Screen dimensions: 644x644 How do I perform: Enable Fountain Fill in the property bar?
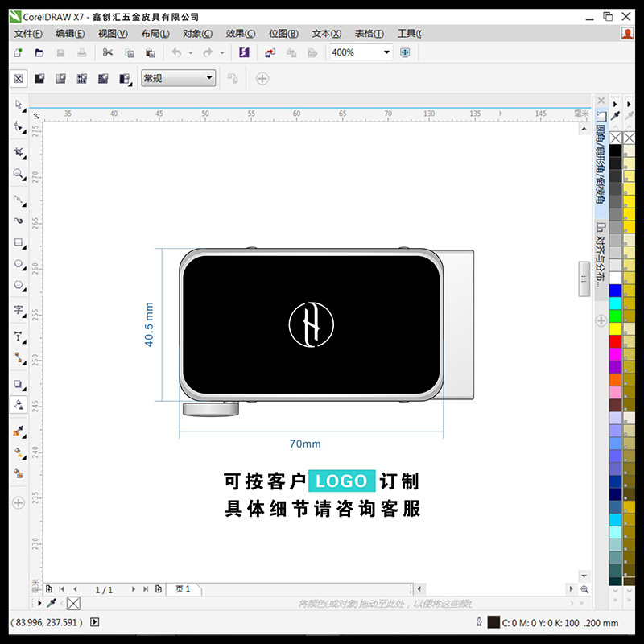point(60,78)
